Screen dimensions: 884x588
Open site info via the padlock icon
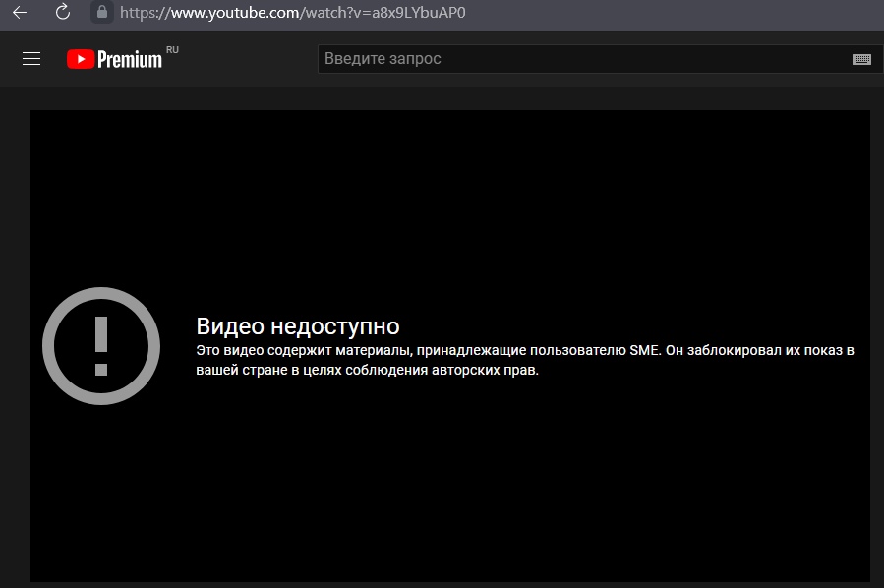click(101, 12)
